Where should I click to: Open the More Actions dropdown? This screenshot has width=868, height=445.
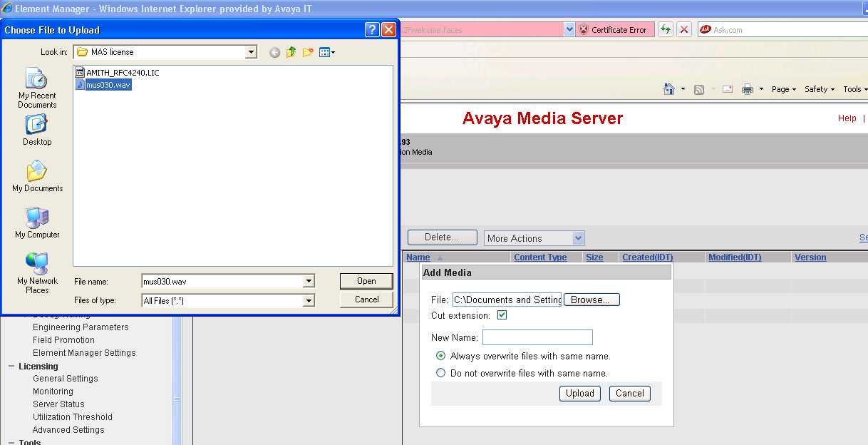coord(534,238)
